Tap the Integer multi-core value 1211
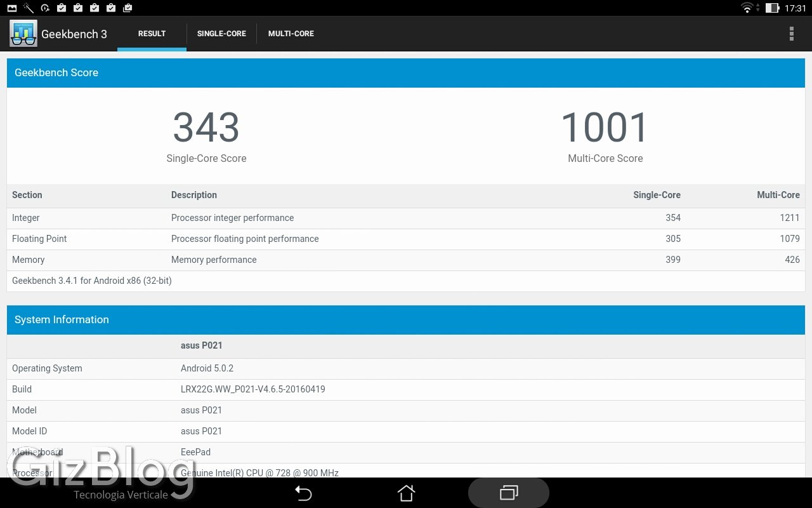The image size is (812, 508). click(x=790, y=218)
